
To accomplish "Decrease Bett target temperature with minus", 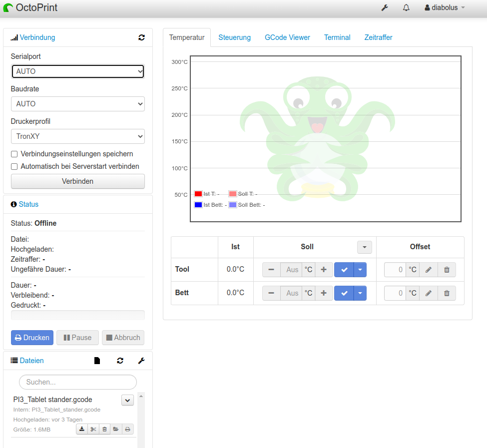I will [x=271, y=293].
